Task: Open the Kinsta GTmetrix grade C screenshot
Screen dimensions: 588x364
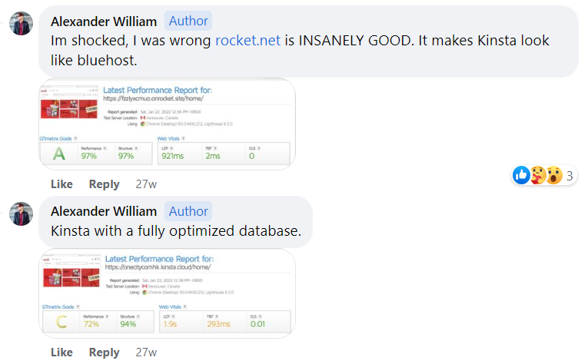Action: [168, 293]
